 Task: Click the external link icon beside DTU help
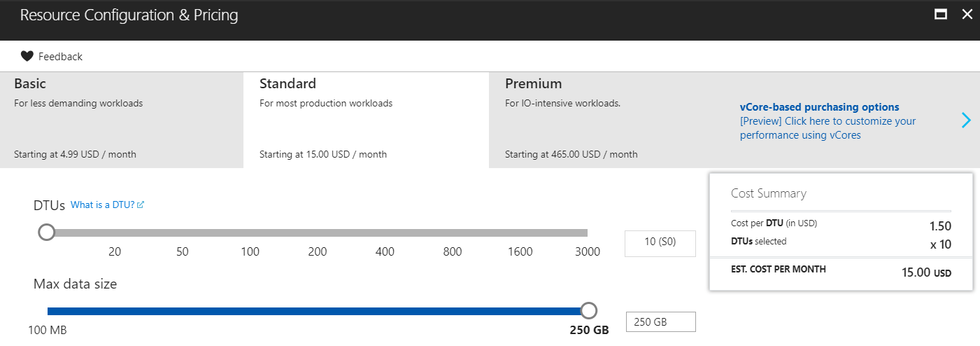141,205
